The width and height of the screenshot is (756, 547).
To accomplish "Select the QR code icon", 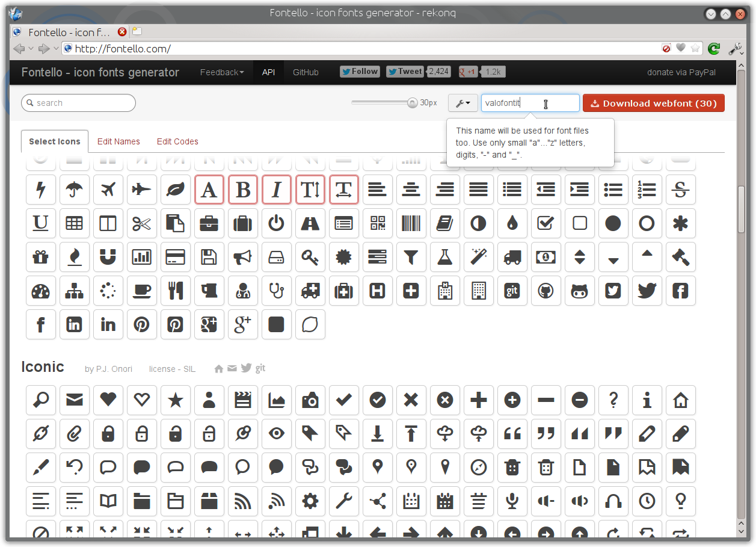I will pos(378,223).
